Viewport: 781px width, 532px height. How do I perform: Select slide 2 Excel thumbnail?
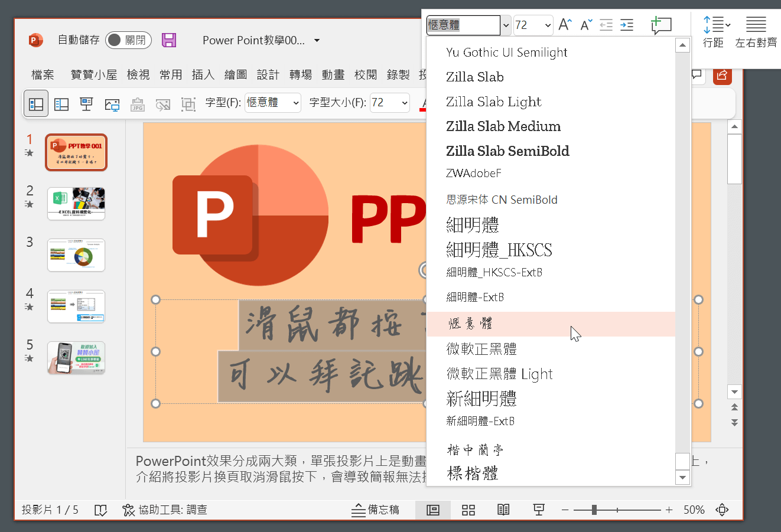tap(76, 204)
